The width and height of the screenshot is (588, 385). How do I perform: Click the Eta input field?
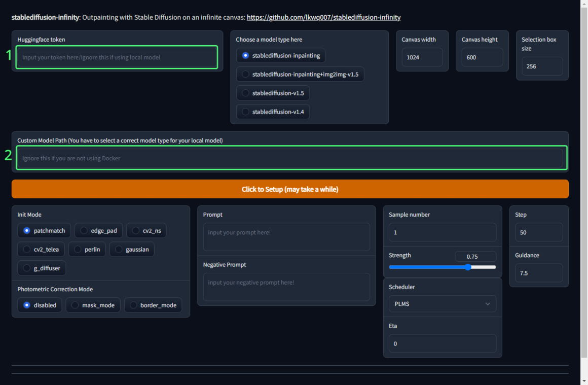(443, 344)
